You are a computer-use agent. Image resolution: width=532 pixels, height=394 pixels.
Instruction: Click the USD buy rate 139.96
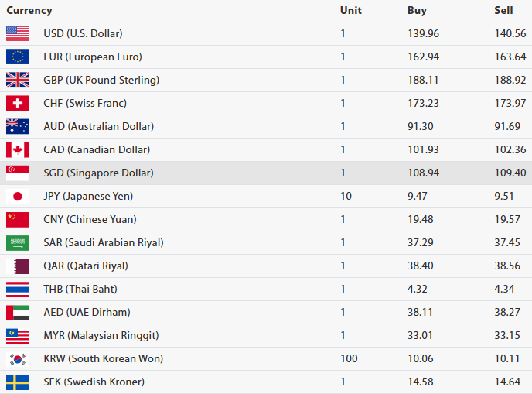point(423,33)
